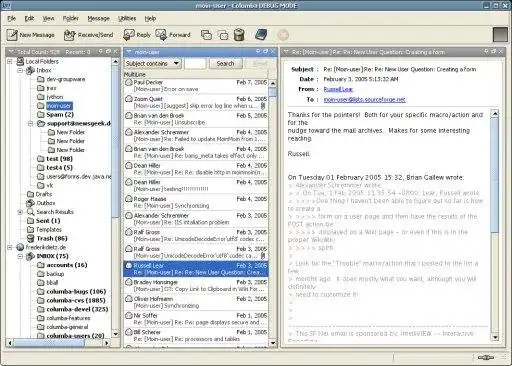Maximize the moin-user message list panel
The image size is (512, 366).
(x=266, y=52)
